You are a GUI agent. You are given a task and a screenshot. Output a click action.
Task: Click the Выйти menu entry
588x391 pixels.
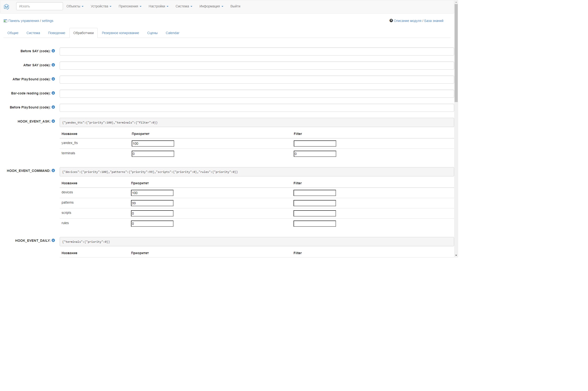pyautogui.click(x=235, y=6)
